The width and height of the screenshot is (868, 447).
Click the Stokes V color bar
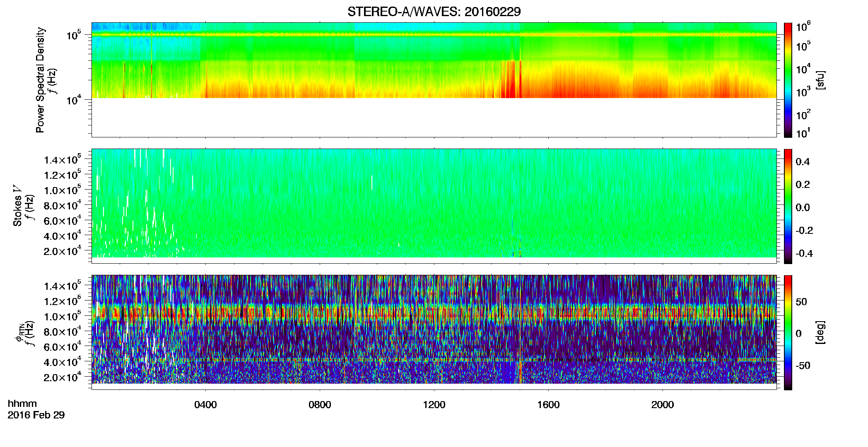point(788,206)
